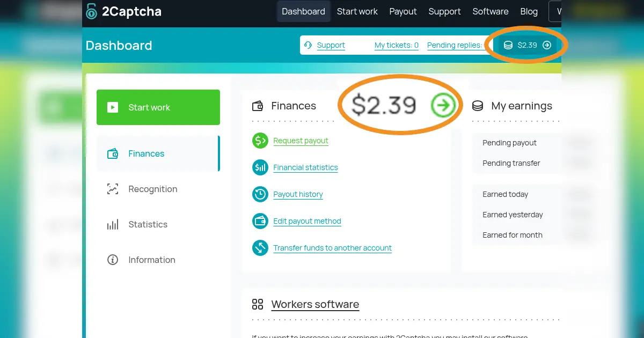Image resolution: width=644 pixels, height=338 pixels.
Task: Open the My tickets: 0 link
Action: (x=397, y=45)
